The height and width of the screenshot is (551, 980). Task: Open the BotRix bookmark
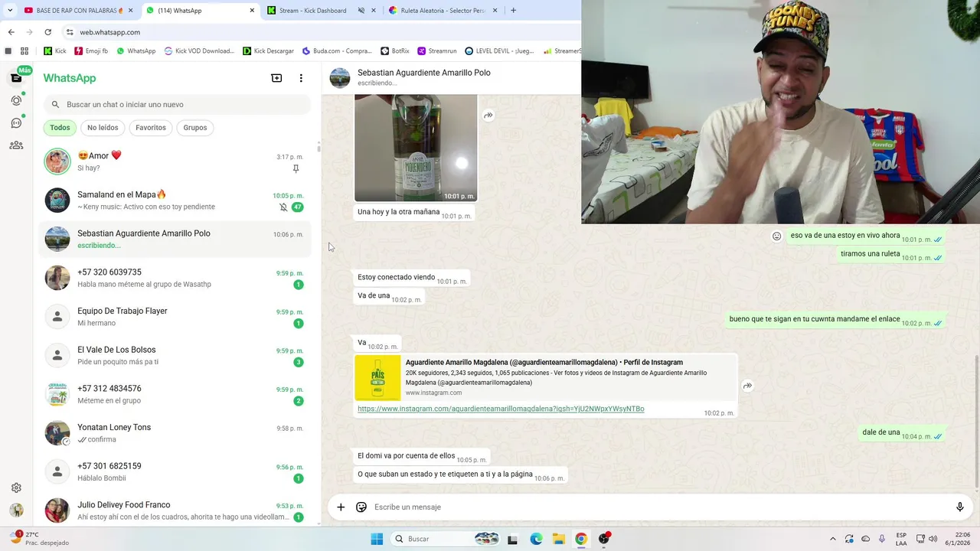point(395,51)
